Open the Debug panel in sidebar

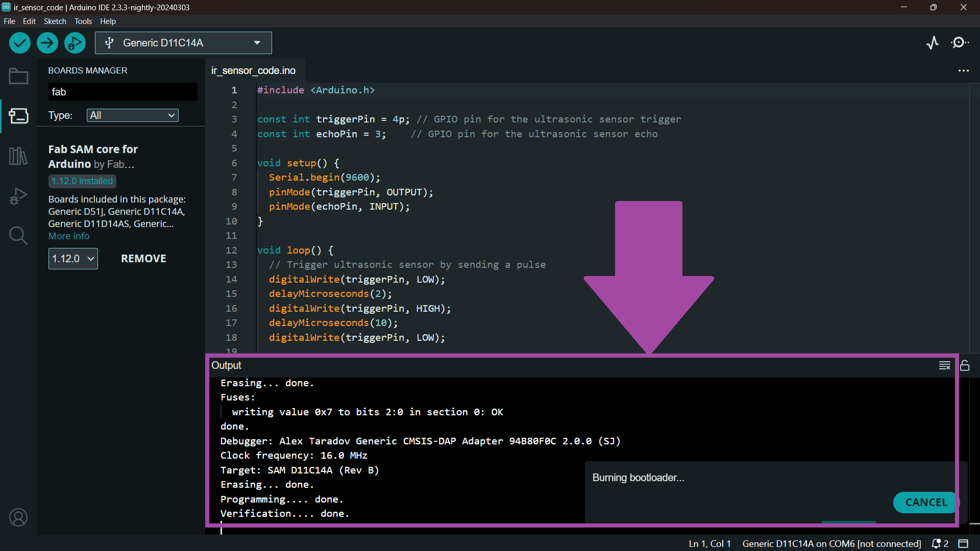[18, 196]
